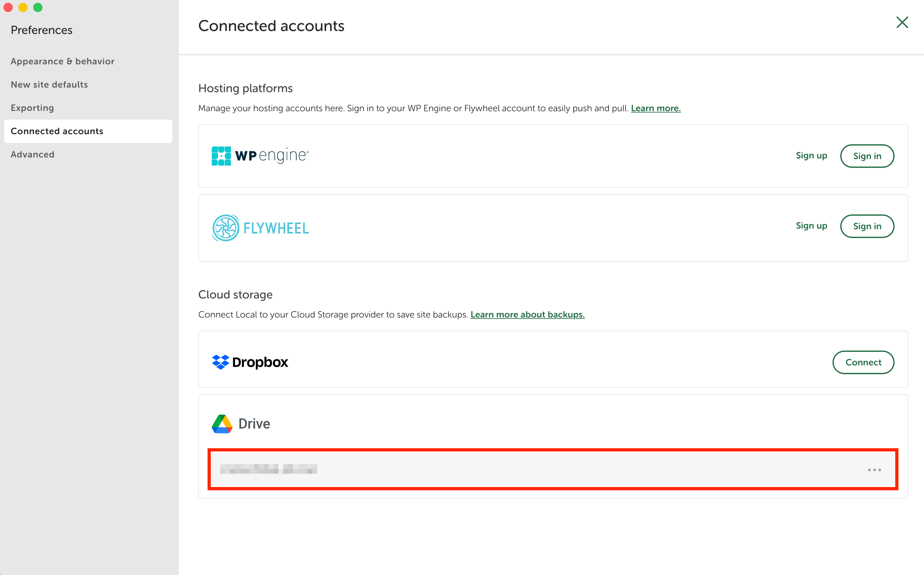Click the macOS green maximize window button

pos(38,8)
